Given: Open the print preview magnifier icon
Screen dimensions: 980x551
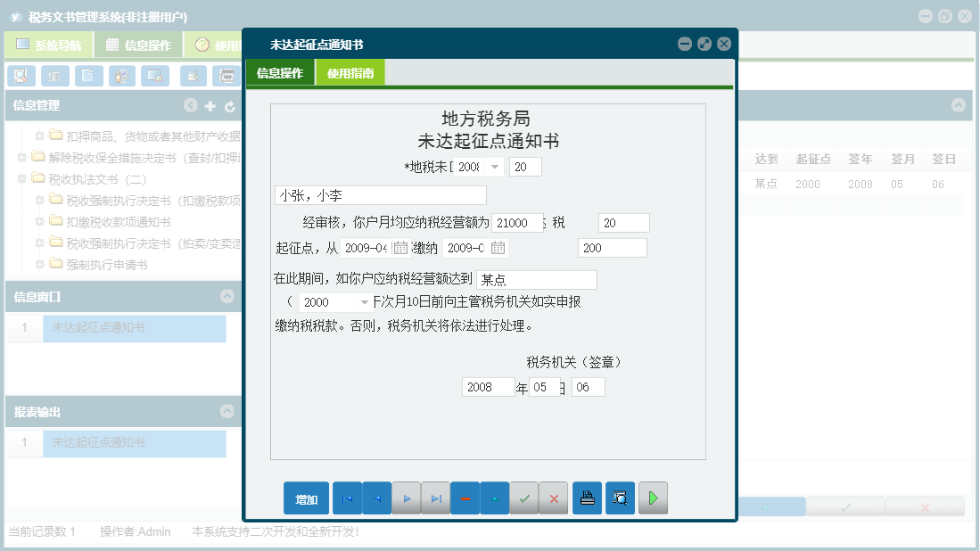Looking at the screenshot, I should (x=620, y=498).
